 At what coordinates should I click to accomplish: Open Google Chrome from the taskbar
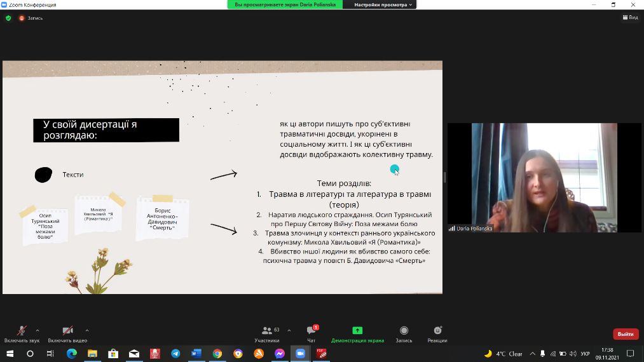(217, 354)
